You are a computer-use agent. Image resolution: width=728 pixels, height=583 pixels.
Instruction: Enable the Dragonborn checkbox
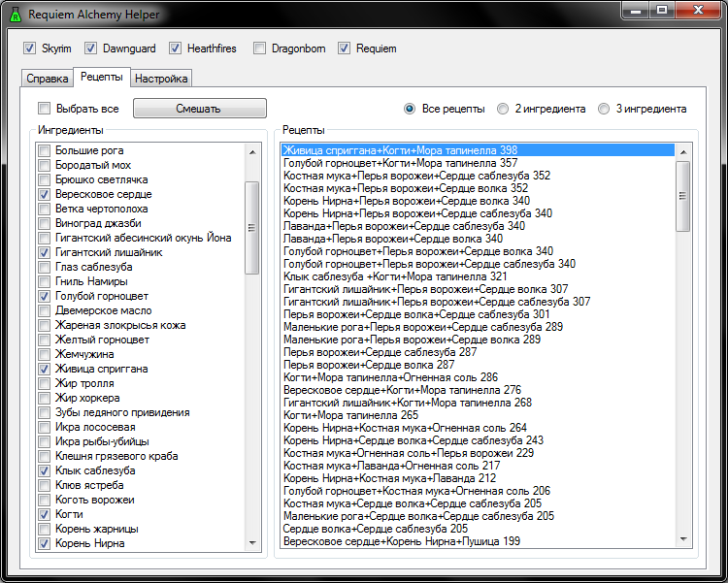(260, 48)
